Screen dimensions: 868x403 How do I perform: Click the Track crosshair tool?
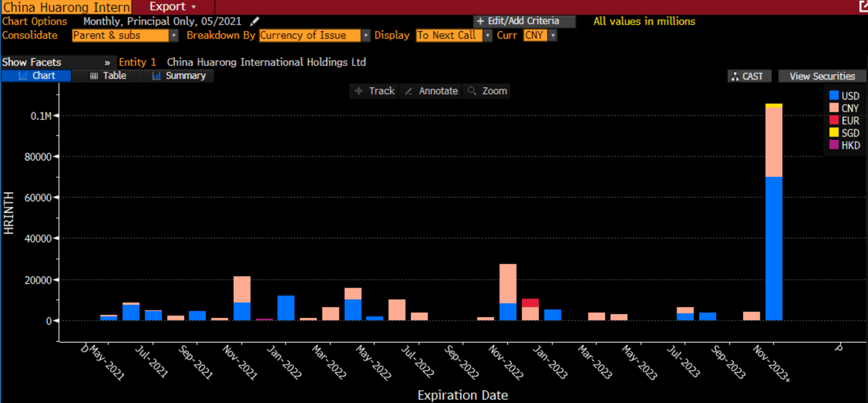click(x=374, y=91)
